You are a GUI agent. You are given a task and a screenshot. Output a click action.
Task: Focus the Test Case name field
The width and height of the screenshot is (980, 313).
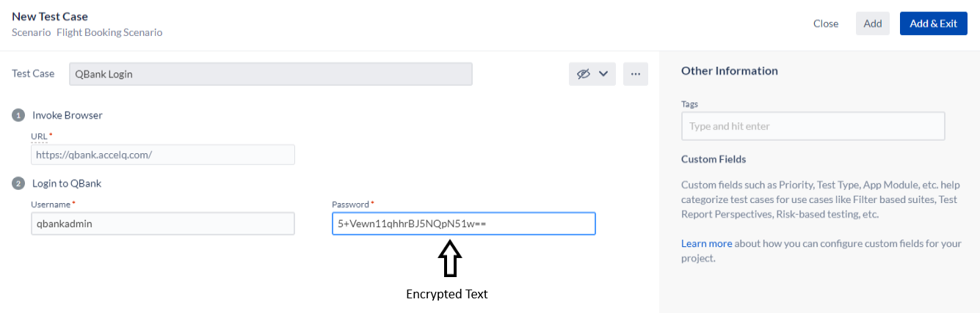point(271,74)
